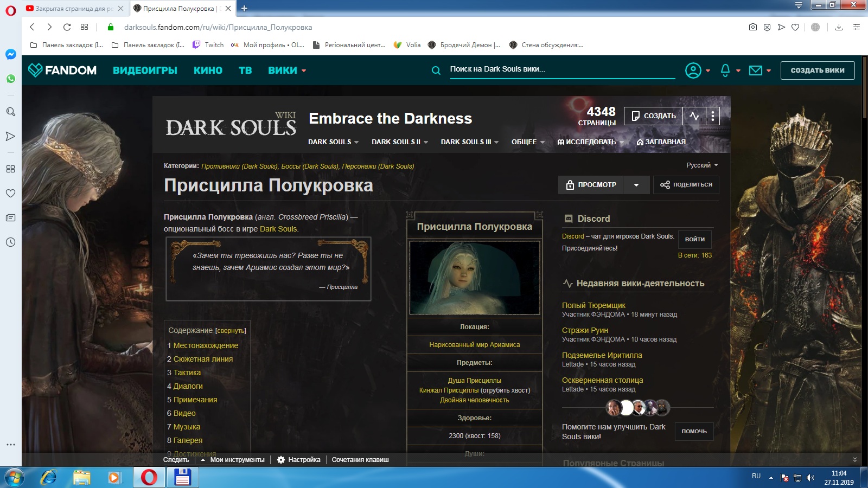Click СОЗДАТЬ page button

(654, 116)
